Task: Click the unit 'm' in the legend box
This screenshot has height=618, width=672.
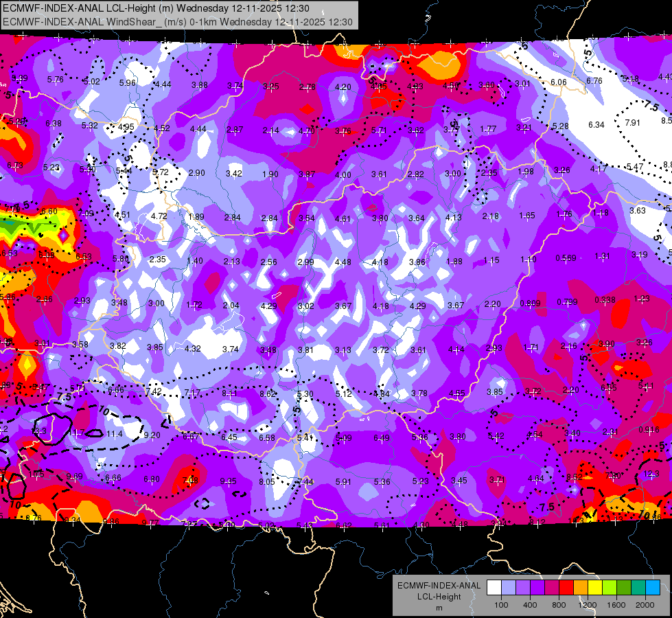Action: (x=439, y=608)
